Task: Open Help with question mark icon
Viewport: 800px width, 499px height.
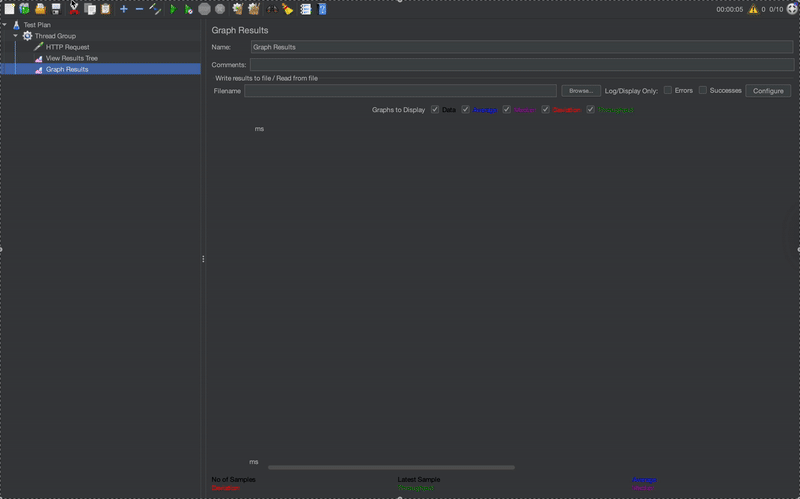Action: 322,9
